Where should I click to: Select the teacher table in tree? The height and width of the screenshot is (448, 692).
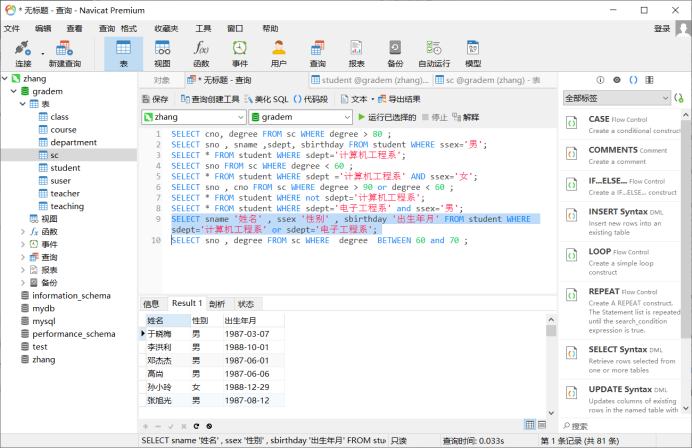point(65,193)
